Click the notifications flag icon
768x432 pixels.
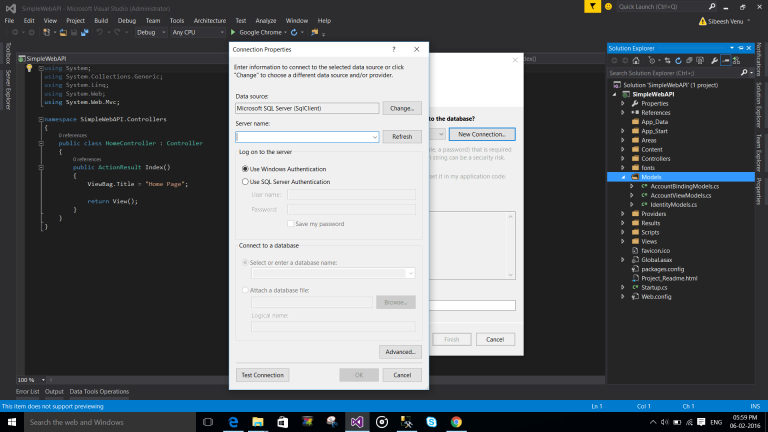[592, 6]
